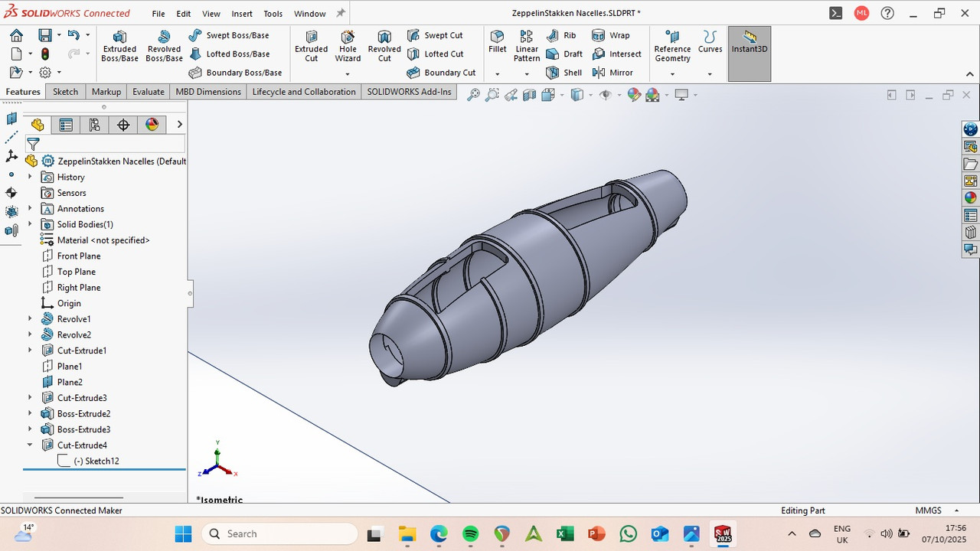This screenshot has height=551, width=980.
Task: Open the MMGS unit system selector
Action: point(936,510)
